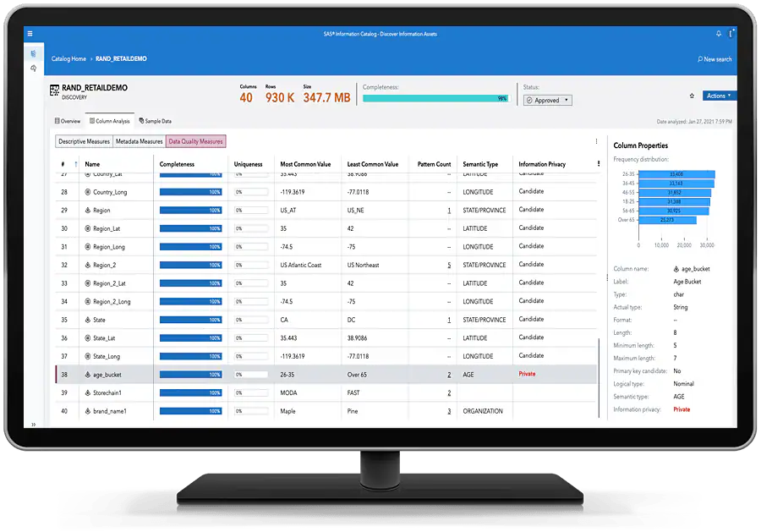Click the sort arrow next to # column
Image resolution: width=761 pixels, height=532 pixels.
(76, 164)
